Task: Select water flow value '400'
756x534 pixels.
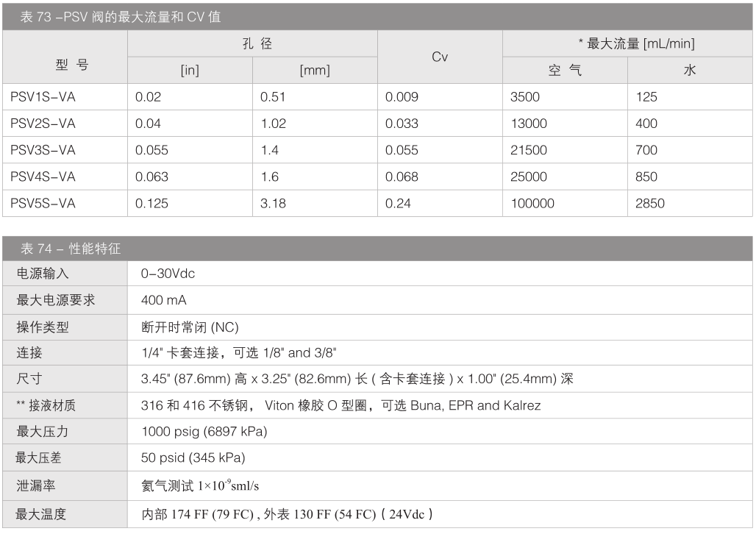Action: 646,124
